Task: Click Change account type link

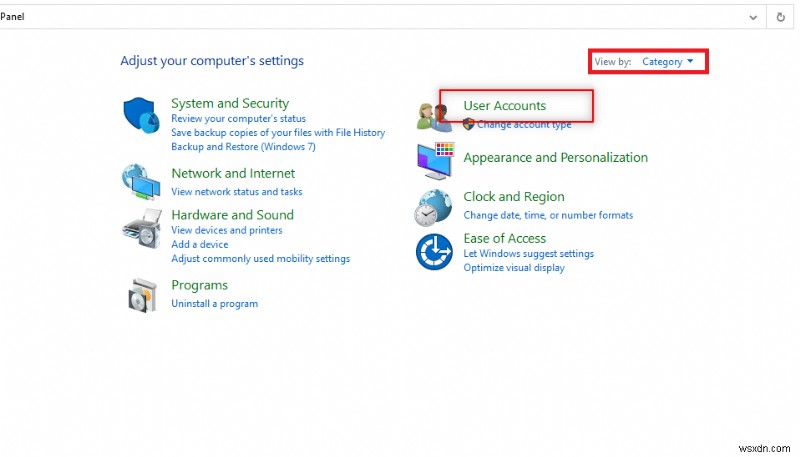Action: (x=524, y=124)
